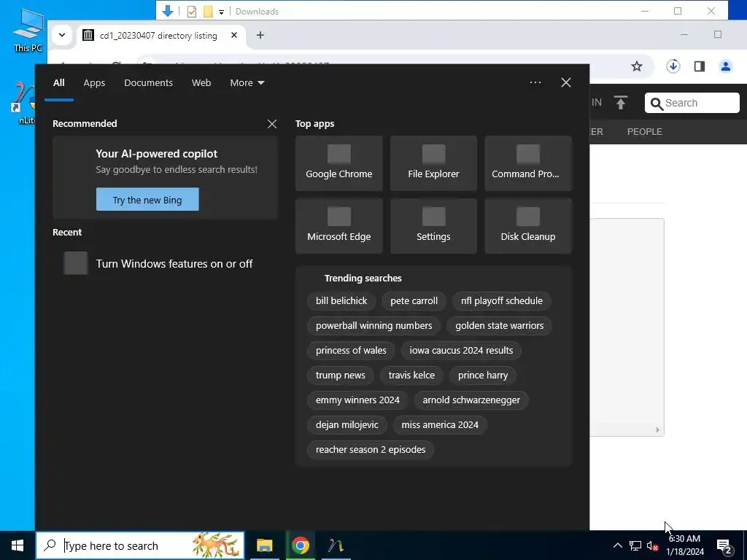
Task: Open the taskbar clock showing 6:30 AM
Action: click(x=685, y=545)
